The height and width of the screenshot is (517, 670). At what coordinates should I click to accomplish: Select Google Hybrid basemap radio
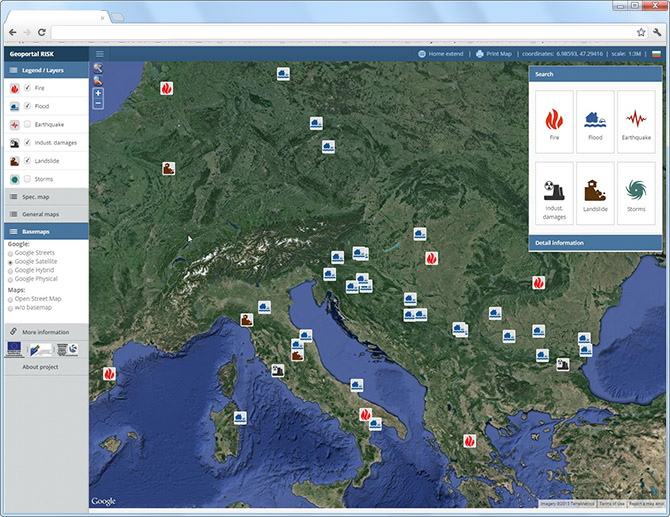(10, 271)
